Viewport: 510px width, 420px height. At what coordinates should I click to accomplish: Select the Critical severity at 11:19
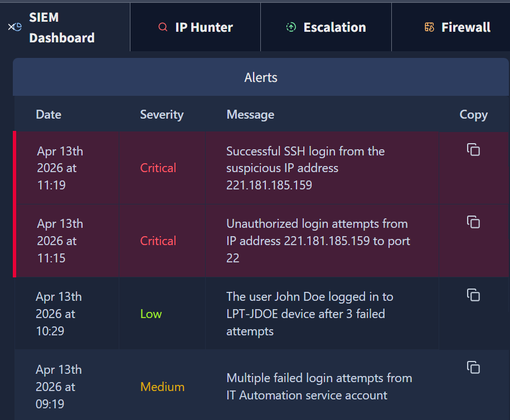[158, 168]
